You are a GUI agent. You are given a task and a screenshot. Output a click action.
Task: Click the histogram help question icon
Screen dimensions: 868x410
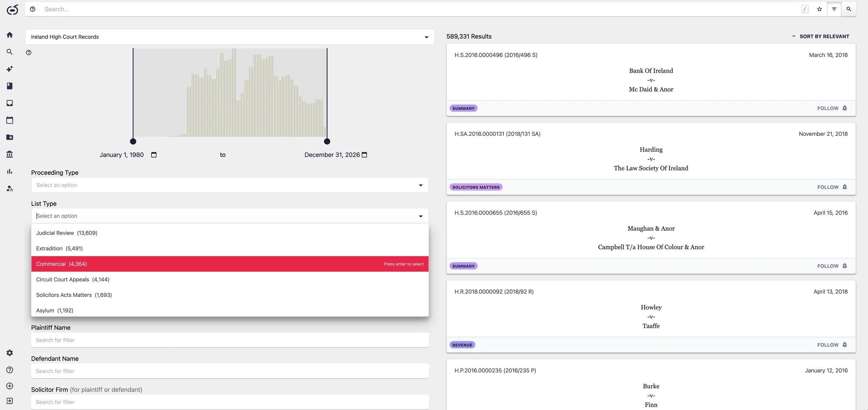point(29,53)
